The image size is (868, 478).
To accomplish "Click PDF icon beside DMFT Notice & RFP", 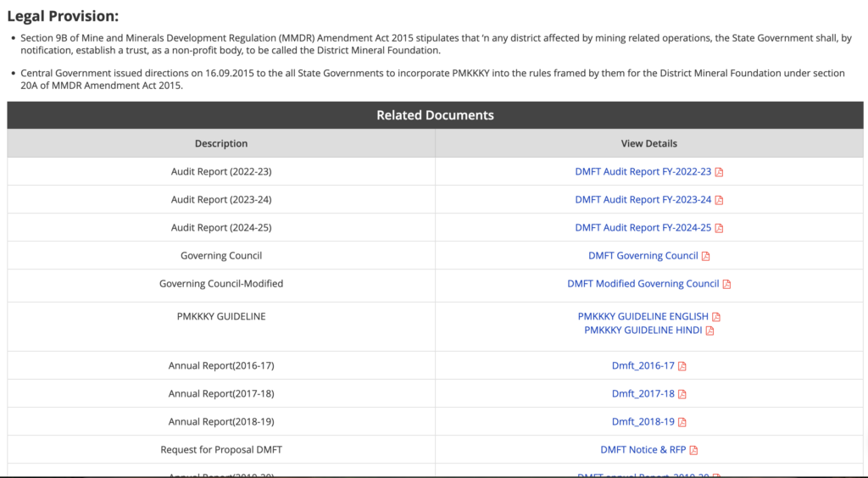I will [693, 450].
